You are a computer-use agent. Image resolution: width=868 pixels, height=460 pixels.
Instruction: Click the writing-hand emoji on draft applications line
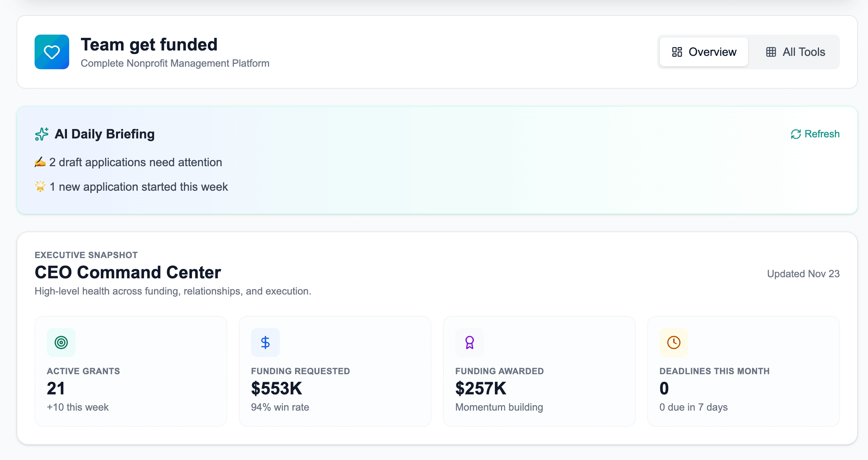pos(40,162)
